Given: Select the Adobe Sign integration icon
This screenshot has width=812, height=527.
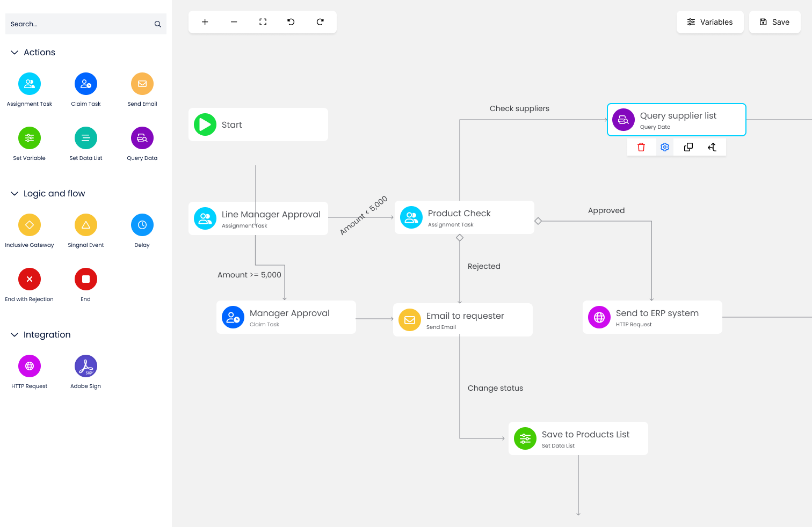Looking at the screenshot, I should [x=86, y=366].
